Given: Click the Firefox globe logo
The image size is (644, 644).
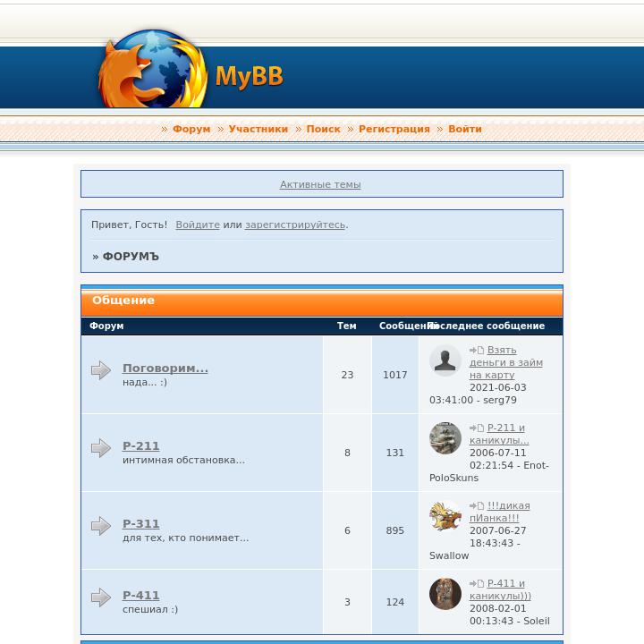Looking at the screenshot, I should point(153,68).
